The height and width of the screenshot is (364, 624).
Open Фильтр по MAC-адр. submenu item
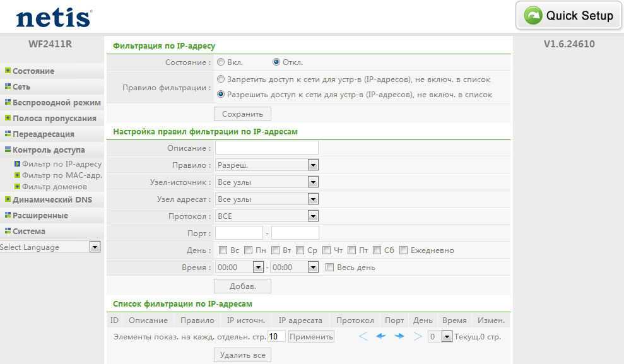pyautogui.click(x=62, y=175)
